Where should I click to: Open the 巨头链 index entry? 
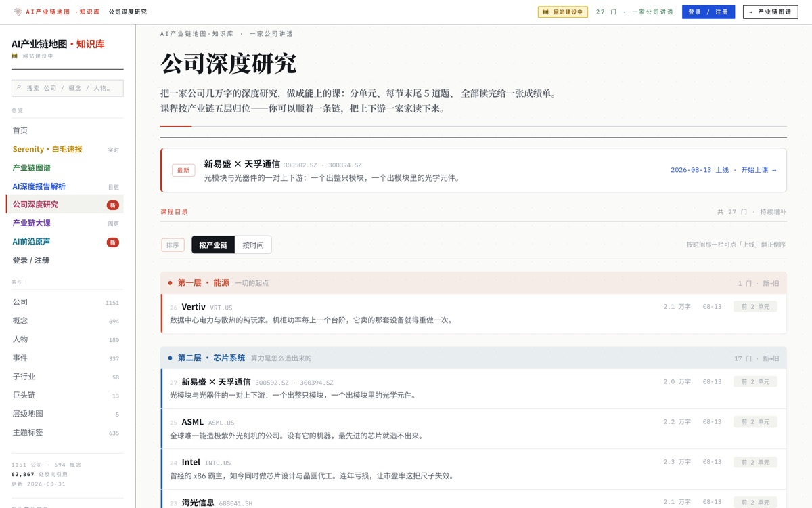[x=65, y=395]
